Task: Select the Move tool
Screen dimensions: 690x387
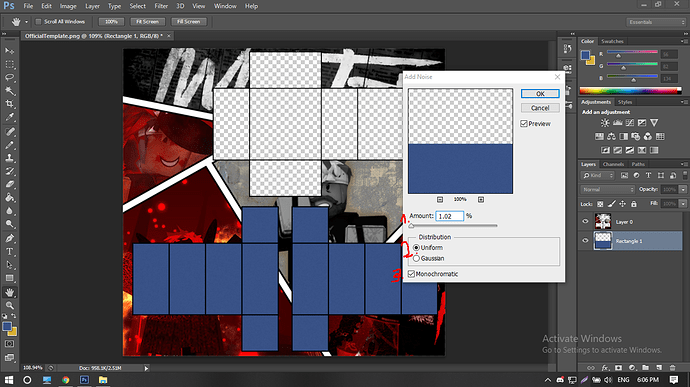Action: 9,51
